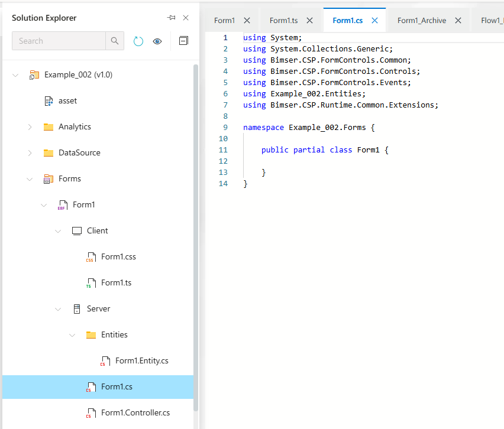Screen dimensions: 504x429
Task: Collapse the Server node
Action: pos(58,309)
